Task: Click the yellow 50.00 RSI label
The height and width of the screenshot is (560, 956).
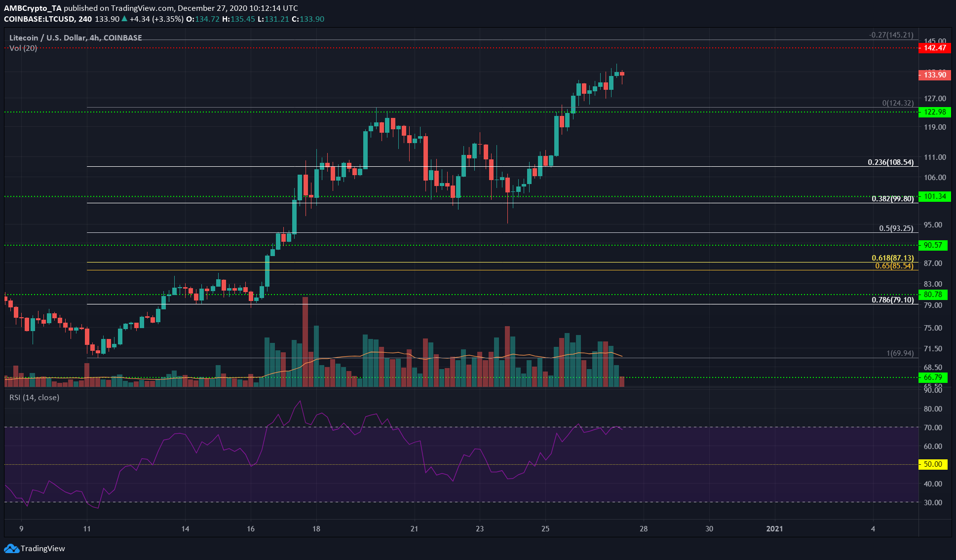Action: coord(933,464)
